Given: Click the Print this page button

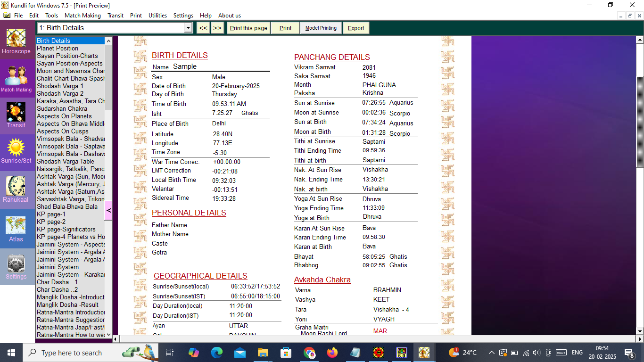Looking at the screenshot, I should pos(248,28).
